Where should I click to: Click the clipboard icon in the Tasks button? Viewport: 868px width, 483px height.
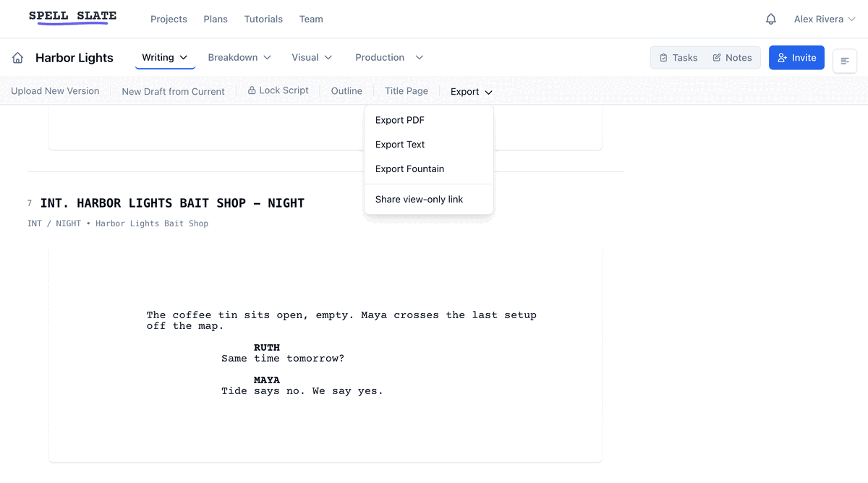(663, 58)
